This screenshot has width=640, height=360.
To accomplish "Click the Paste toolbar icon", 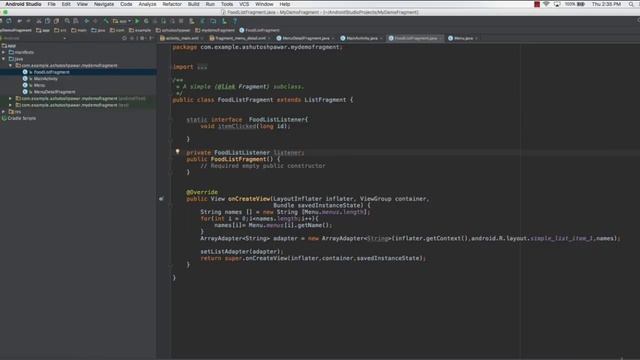I will click(56, 21).
